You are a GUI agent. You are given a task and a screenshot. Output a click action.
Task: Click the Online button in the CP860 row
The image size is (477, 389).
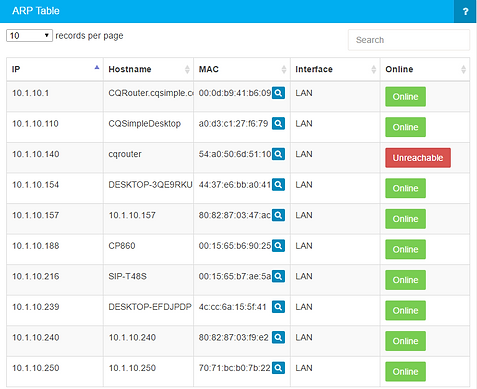pyautogui.click(x=405, y=249)
